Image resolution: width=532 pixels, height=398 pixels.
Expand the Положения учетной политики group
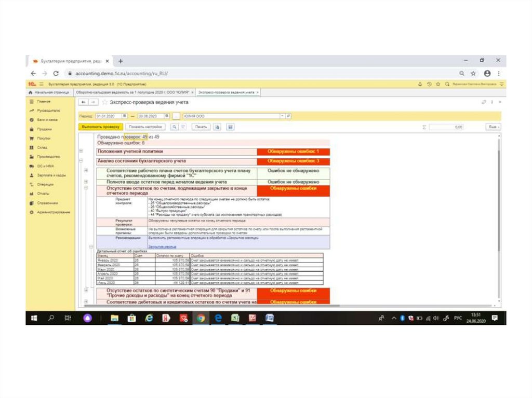pyautogui.click(x=81, y=151)
